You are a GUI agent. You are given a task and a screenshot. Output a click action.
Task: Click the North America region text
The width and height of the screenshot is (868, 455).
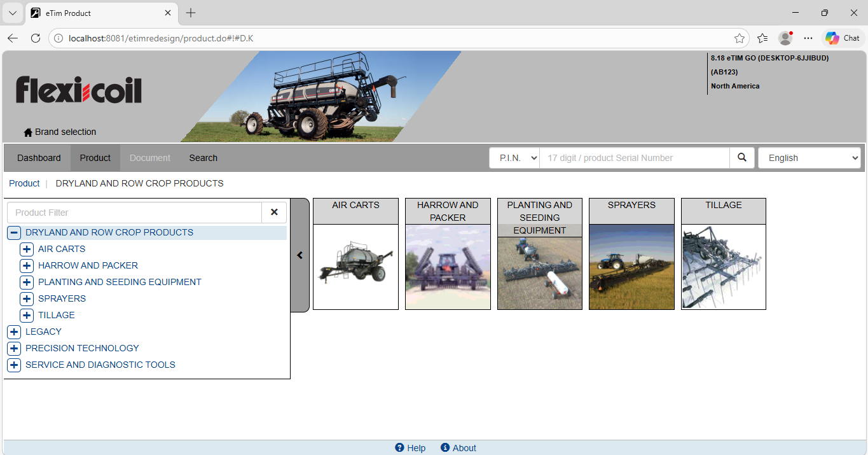tap(735, 86)
